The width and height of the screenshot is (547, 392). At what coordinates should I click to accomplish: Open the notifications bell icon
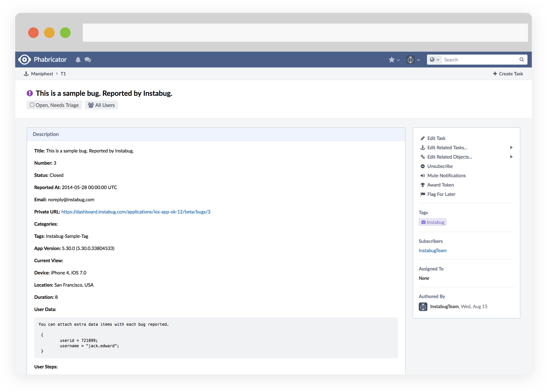(78, 60)
